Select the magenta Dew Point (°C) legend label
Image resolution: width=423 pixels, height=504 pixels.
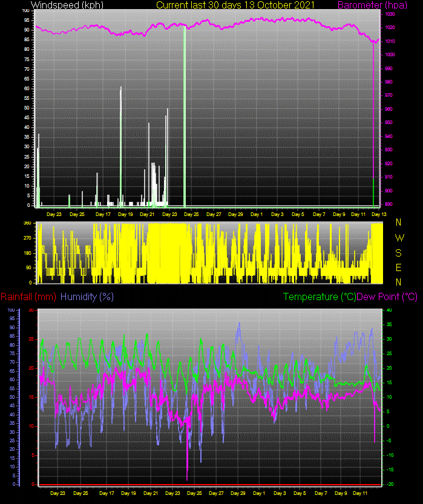point(387,297)
